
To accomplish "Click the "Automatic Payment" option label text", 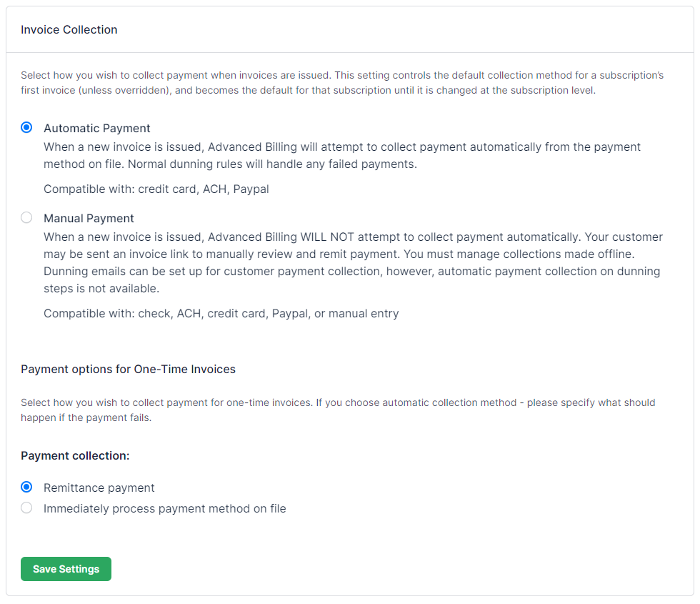I will 96,129.
